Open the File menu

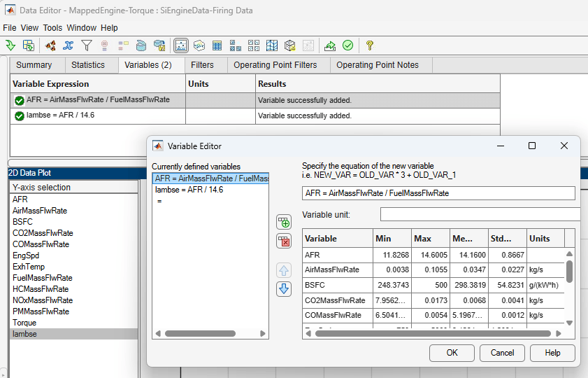9,28
